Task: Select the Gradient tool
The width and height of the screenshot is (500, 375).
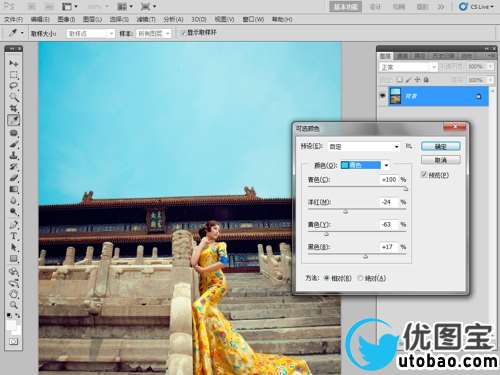Action: (x=14, y=189)
